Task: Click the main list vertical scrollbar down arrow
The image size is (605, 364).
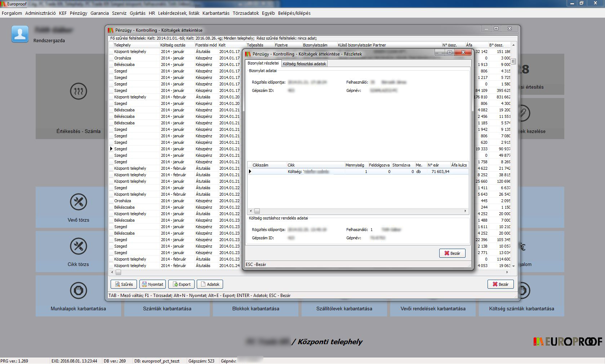Action: (513, 266)
